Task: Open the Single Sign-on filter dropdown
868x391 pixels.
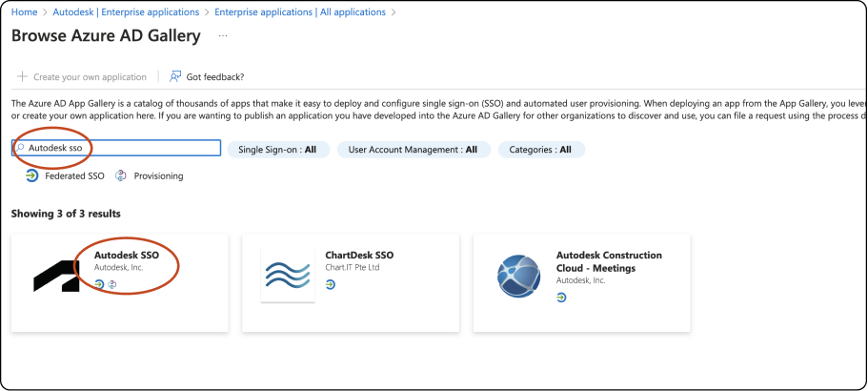Action: (x=278, y=150)
